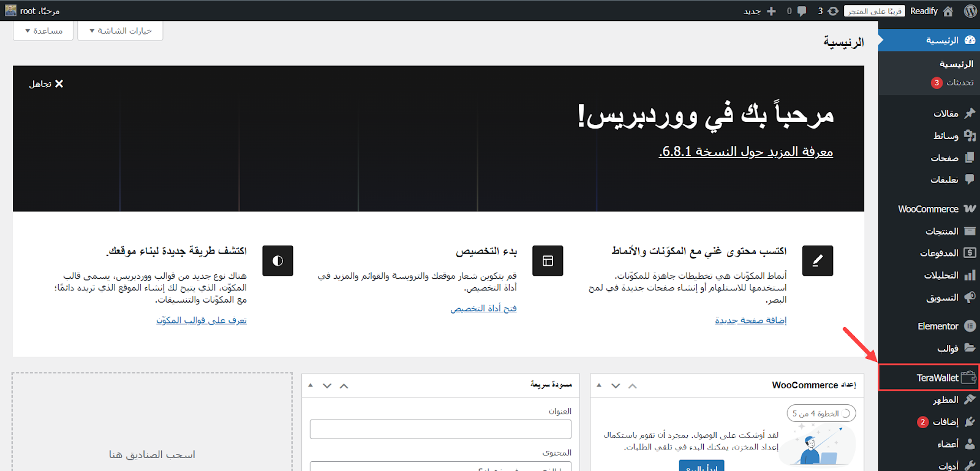Open the WooCommerce menu item
Image resolution: width=980 pixels, height=471 pixels.
click(929, 209)
